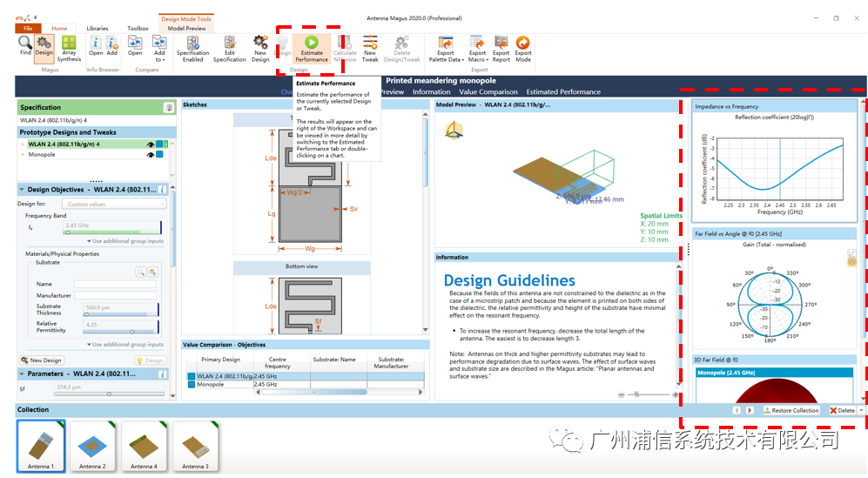Open the dropdown arrow beside Delete
The width and height of the screenshot is (868, 478).
(x=861, y=410)
